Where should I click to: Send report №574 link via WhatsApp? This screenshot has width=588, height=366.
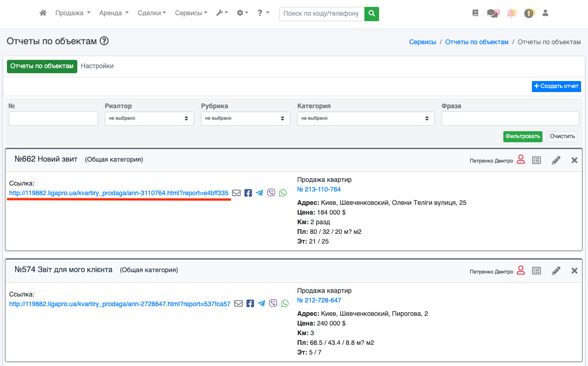tap(285, 303)
